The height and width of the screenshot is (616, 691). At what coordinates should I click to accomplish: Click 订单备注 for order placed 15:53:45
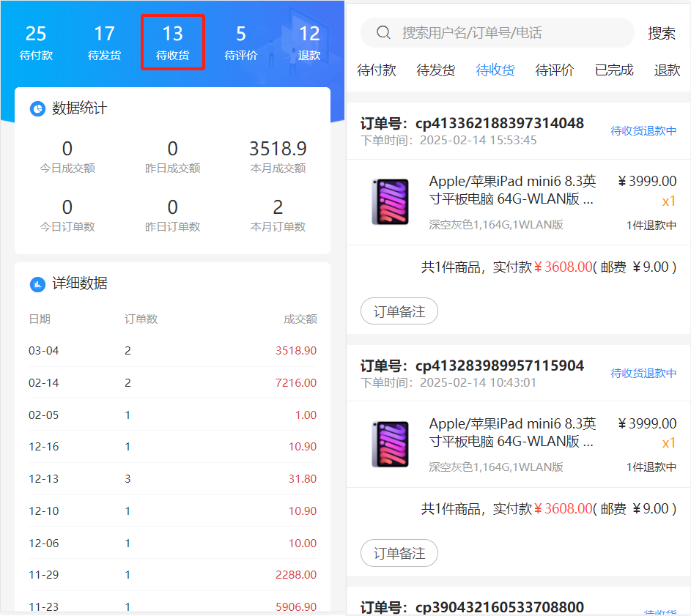(399, 311)
